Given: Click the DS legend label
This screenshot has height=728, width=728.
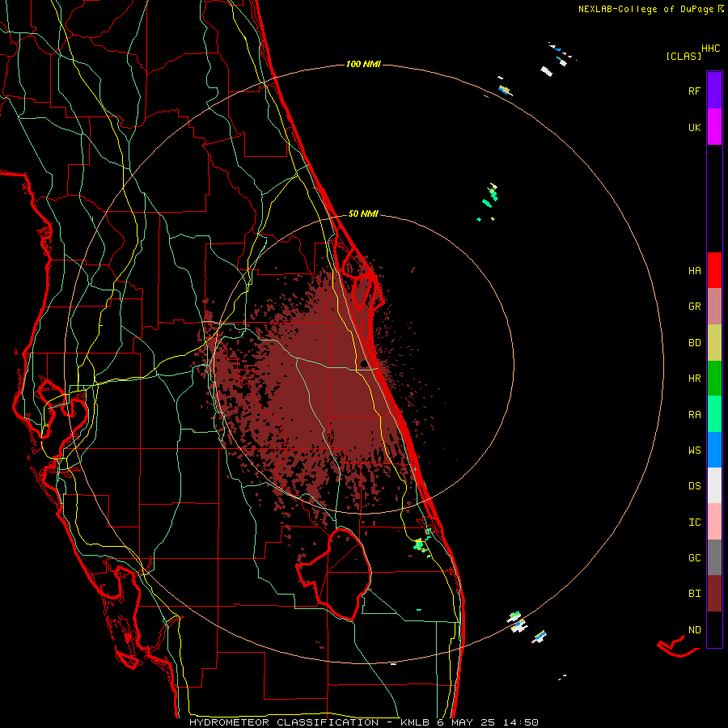Looking at the screenshot, I should click(694, 486).
